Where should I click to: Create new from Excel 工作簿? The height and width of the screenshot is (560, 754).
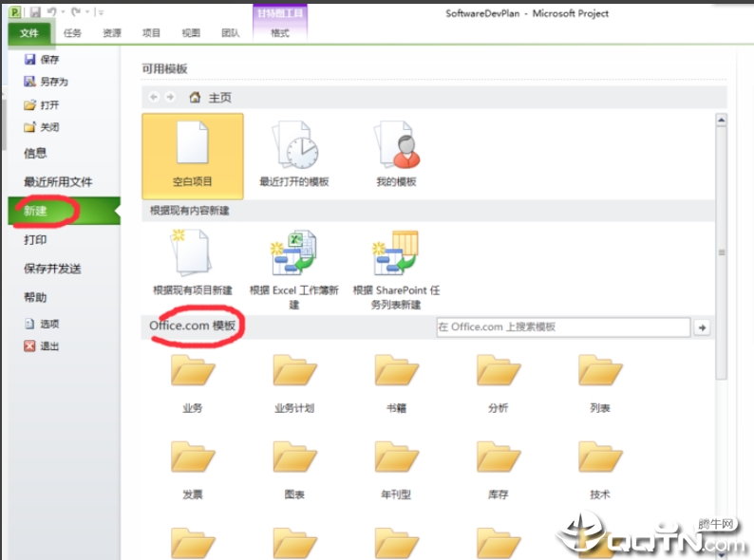pyautogui.click(x=293, y=263)
